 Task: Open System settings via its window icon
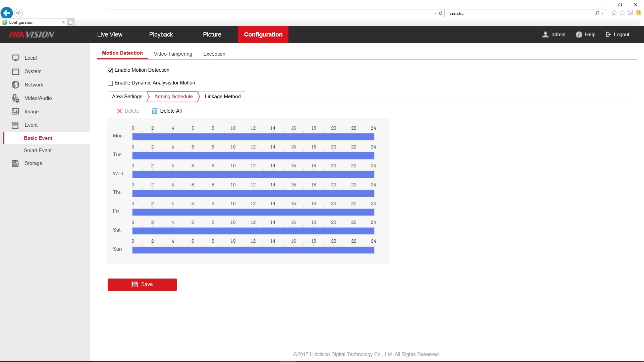pyautogui.click(x=15, y=71)
